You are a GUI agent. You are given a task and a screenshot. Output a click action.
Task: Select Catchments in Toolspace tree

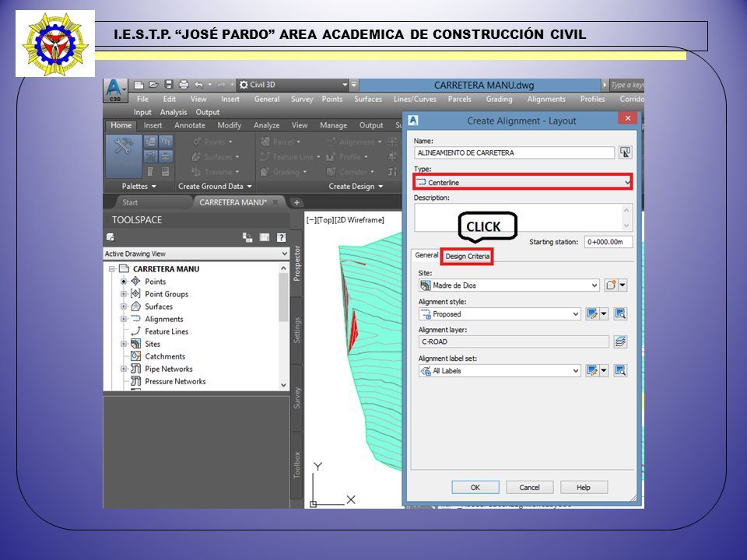165,356
